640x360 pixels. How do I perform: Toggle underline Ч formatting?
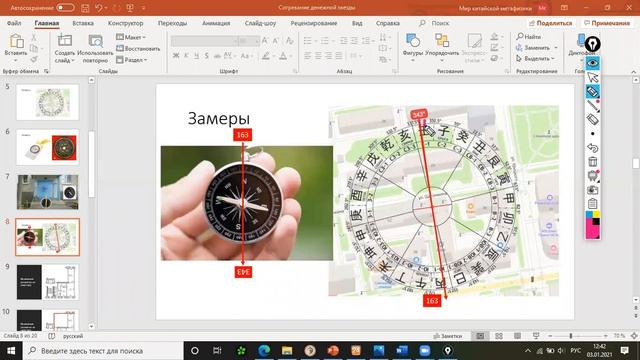tap(197, 56)
